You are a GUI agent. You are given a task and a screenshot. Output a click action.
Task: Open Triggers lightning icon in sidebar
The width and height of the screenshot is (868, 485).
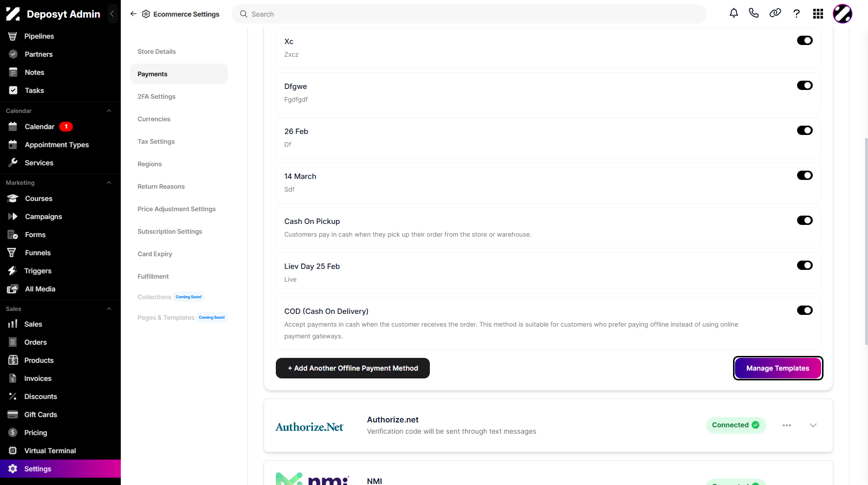(13, 271)
